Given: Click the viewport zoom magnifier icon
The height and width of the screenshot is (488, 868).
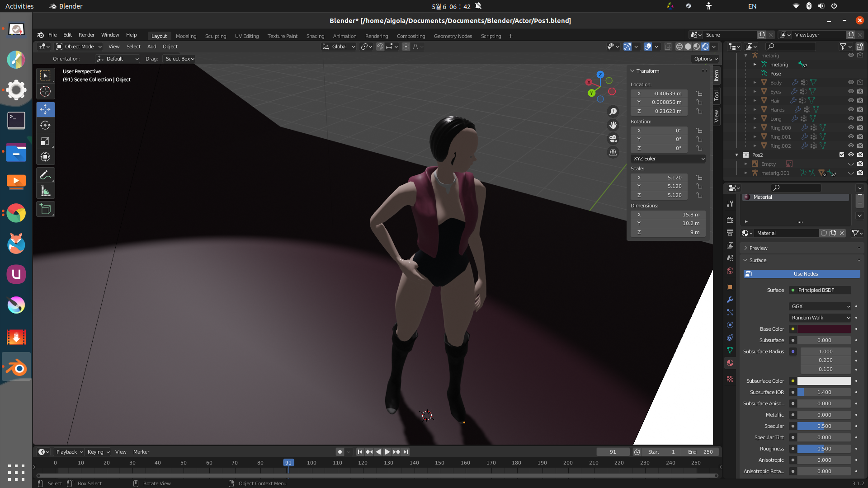Looking at the screenshot, I should [x=613, y=112].
